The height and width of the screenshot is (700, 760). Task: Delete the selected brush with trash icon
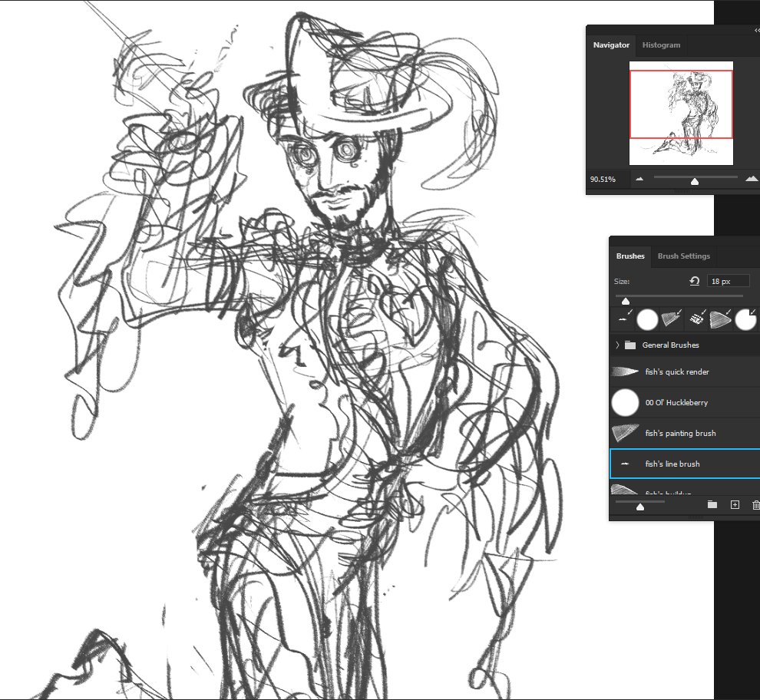tap(755, 504)
